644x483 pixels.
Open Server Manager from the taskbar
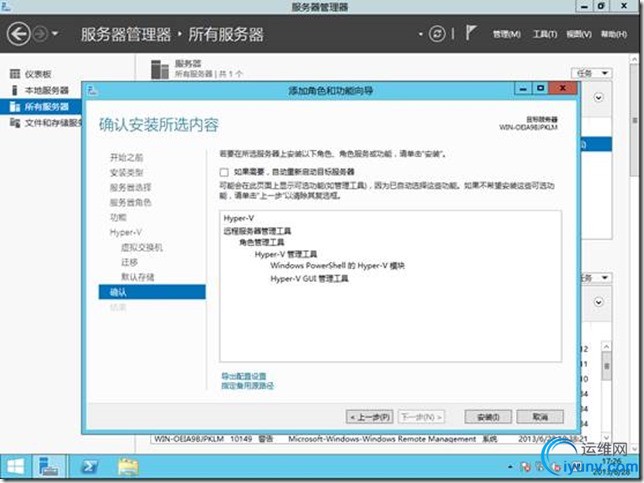[x=48, y=467]
